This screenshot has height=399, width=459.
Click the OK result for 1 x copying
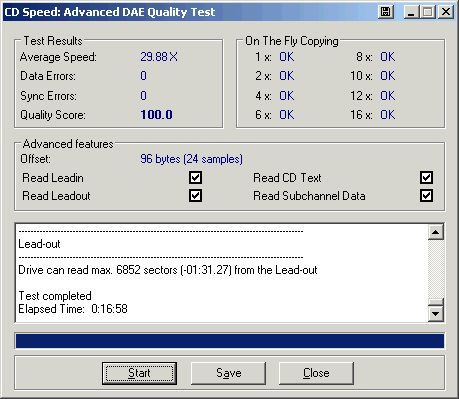click(287, 57)
